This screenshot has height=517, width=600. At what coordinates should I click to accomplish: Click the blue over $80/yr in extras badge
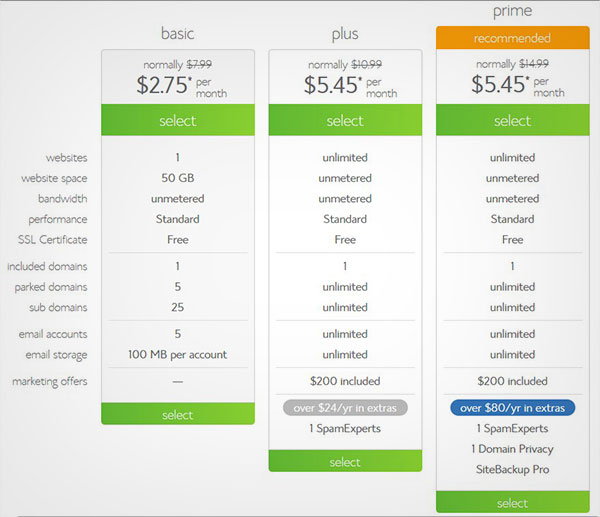pos(513,408)
